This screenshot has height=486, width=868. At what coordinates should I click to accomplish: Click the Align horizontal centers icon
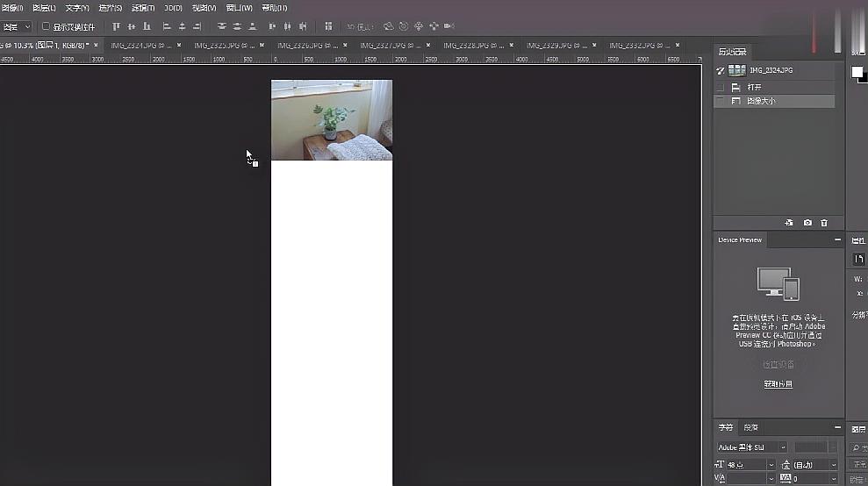183,26
